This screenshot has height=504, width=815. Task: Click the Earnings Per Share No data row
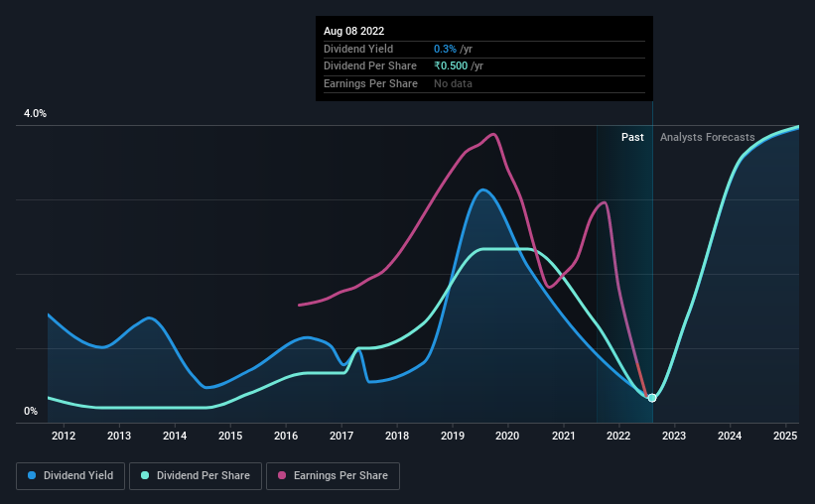coord(483,83)
